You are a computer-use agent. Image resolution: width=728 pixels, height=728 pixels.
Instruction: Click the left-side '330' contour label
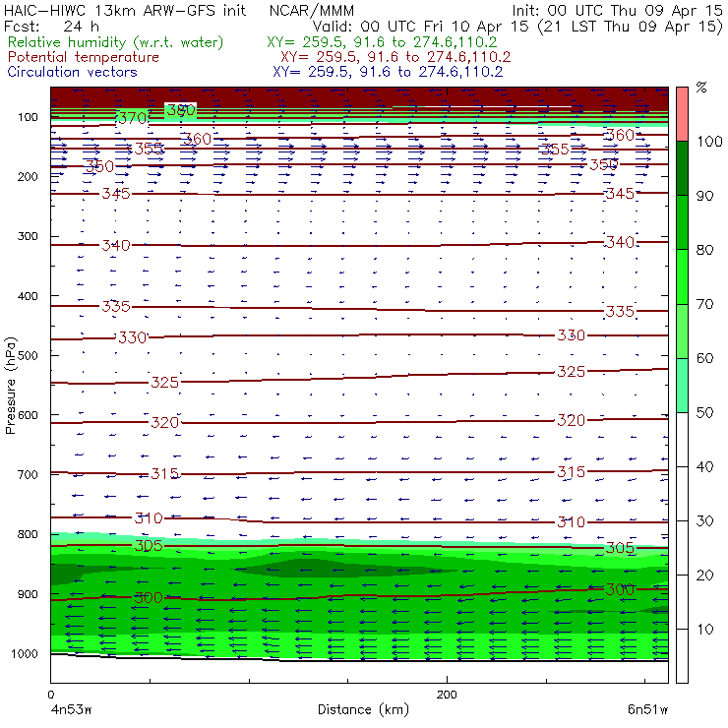pos(133,337)
